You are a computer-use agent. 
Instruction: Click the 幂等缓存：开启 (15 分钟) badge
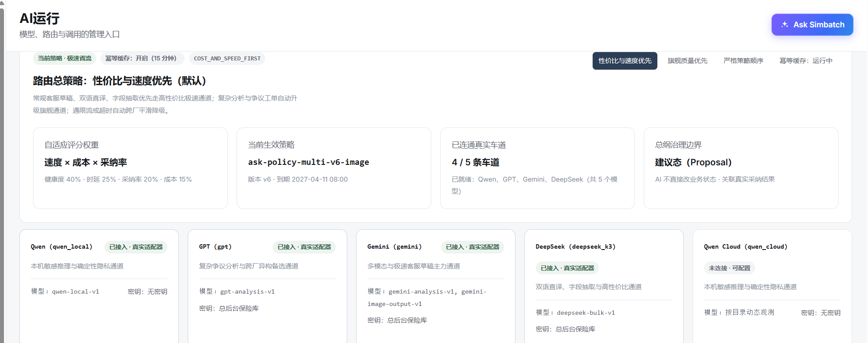(x=143, y=58)
